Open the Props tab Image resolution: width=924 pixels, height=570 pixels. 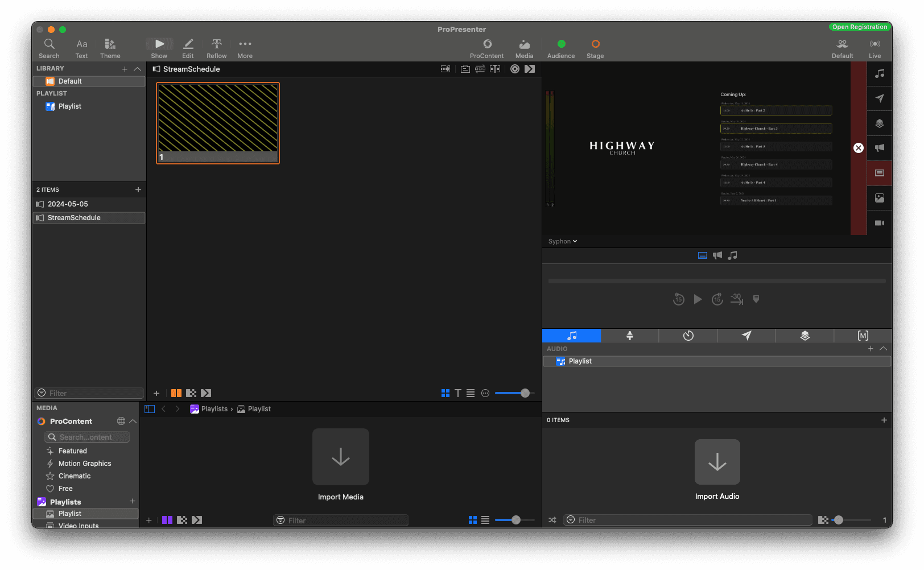click(x=805, y=336)
